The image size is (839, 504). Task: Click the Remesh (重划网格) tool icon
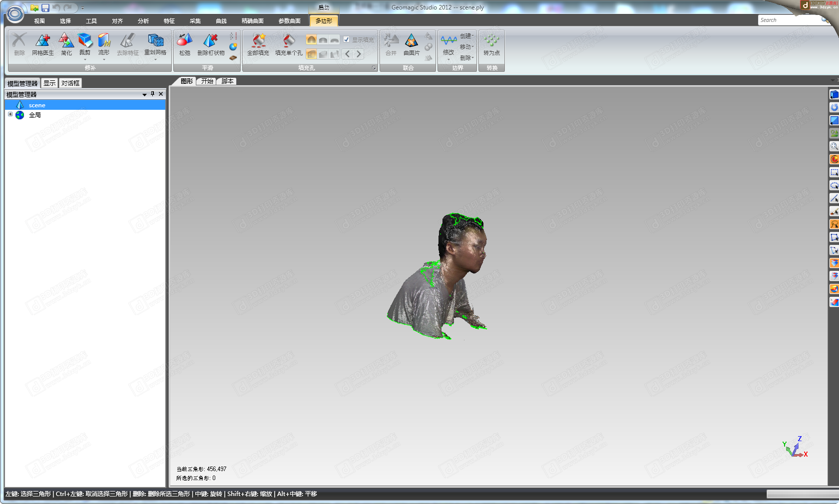155,41
